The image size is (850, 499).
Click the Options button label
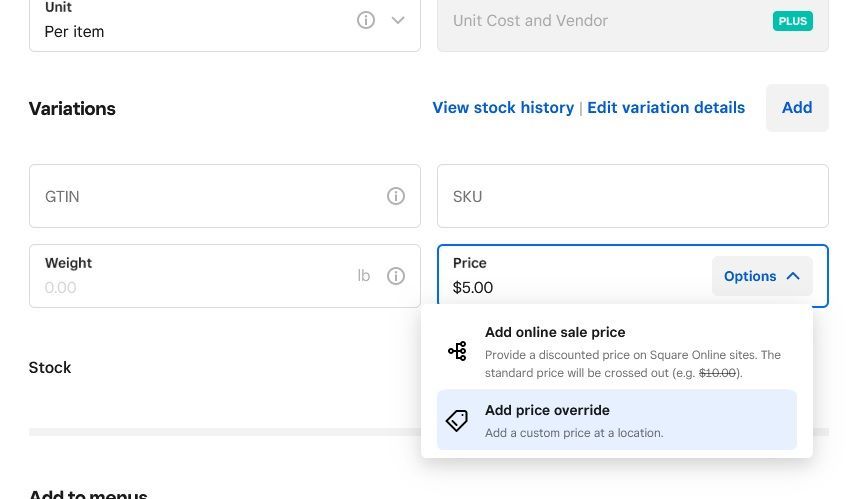point(750,276)
